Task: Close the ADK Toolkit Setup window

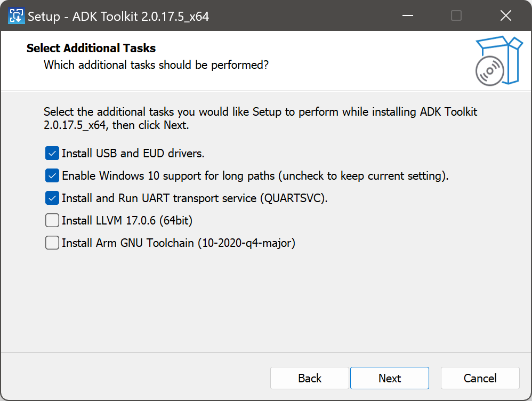Action: coord(505,16)
